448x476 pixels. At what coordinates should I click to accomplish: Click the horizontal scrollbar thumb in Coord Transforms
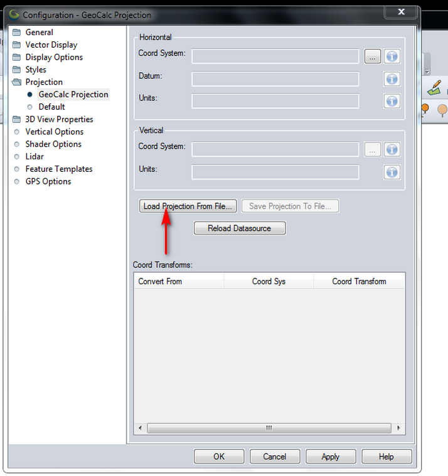pyautogui.click(x=269, y=428)
